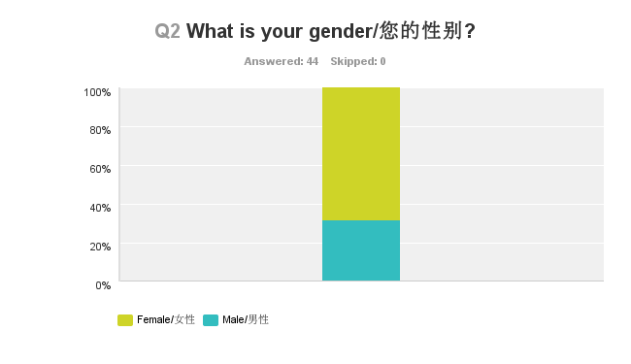Click the 20% axis label

100,247
